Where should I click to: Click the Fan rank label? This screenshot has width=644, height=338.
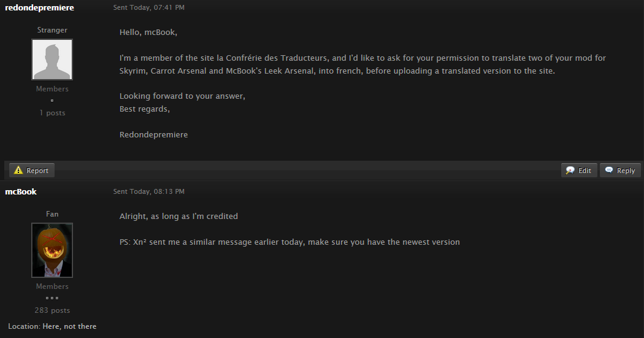(52, 214)
